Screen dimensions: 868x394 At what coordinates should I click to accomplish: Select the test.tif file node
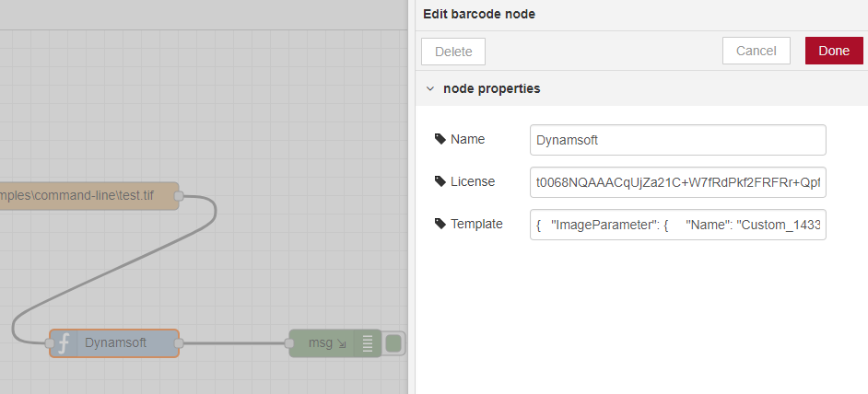click(83, 195)
